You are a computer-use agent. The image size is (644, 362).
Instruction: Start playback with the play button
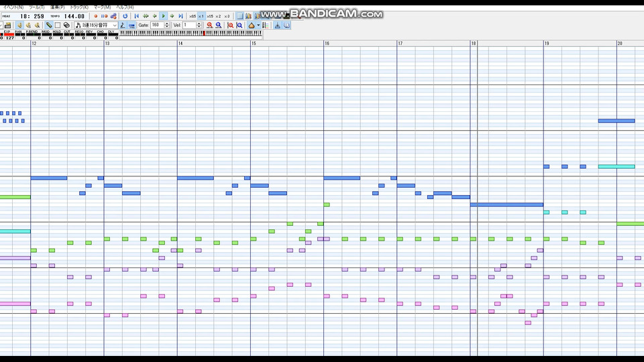coord(164,16)
